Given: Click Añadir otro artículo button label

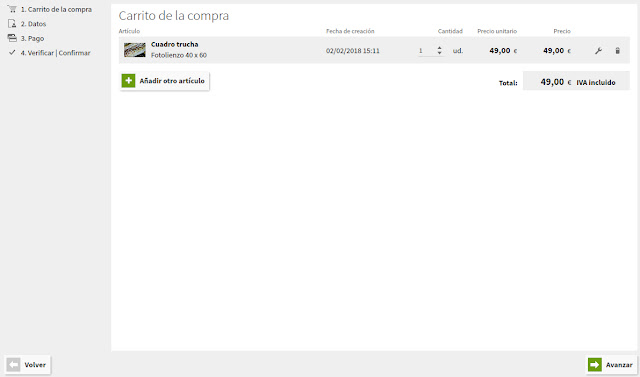Looking at the screenshot, I should point(172,81).
